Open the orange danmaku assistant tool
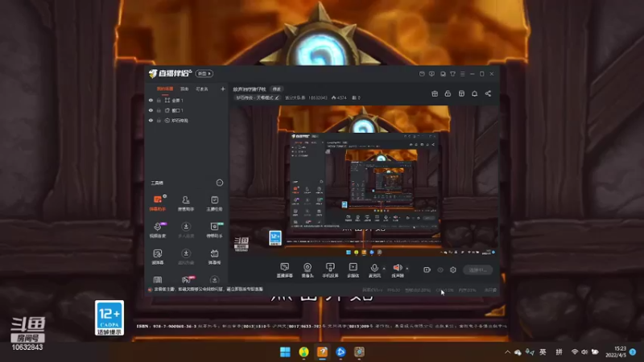 tap(158, 204)
